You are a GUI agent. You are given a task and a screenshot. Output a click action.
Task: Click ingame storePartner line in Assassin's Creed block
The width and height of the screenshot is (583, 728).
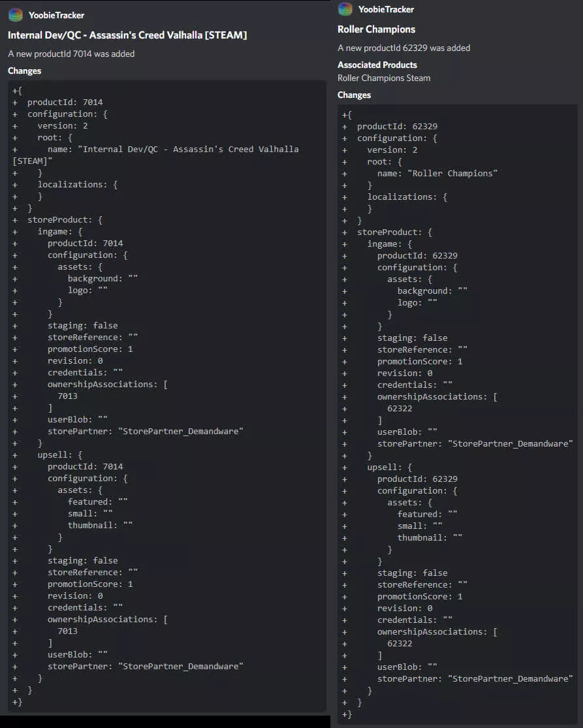pos(146,432)
